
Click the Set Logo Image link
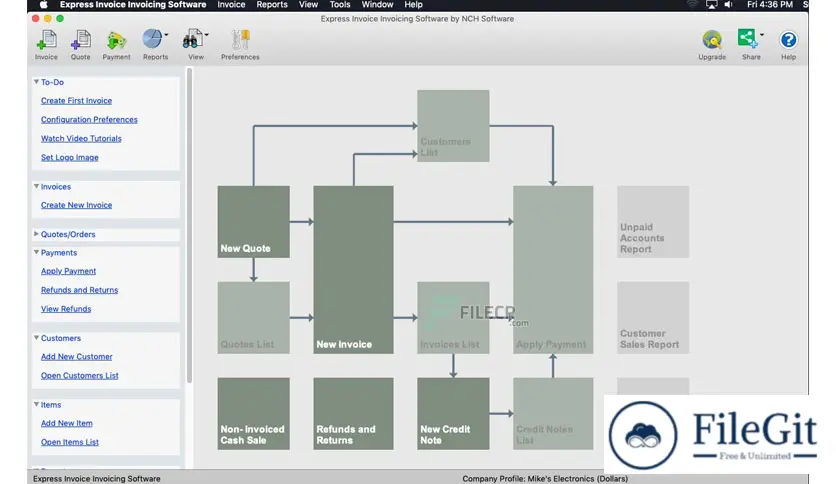coord(70,158)
